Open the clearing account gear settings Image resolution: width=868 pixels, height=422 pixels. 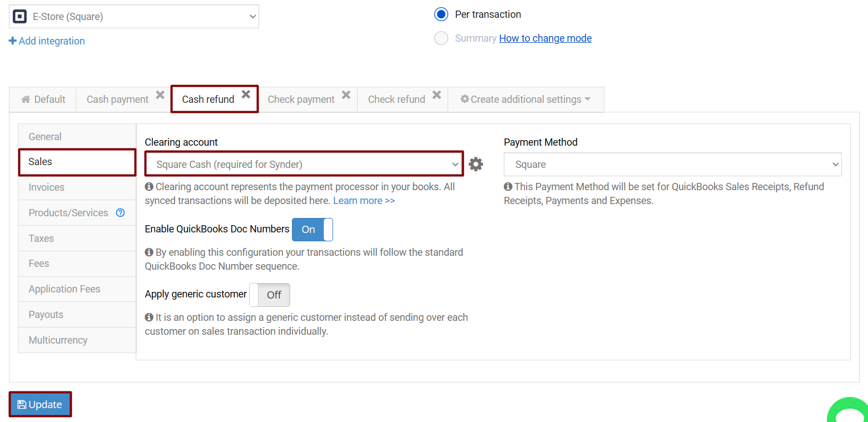click(475, 164)
